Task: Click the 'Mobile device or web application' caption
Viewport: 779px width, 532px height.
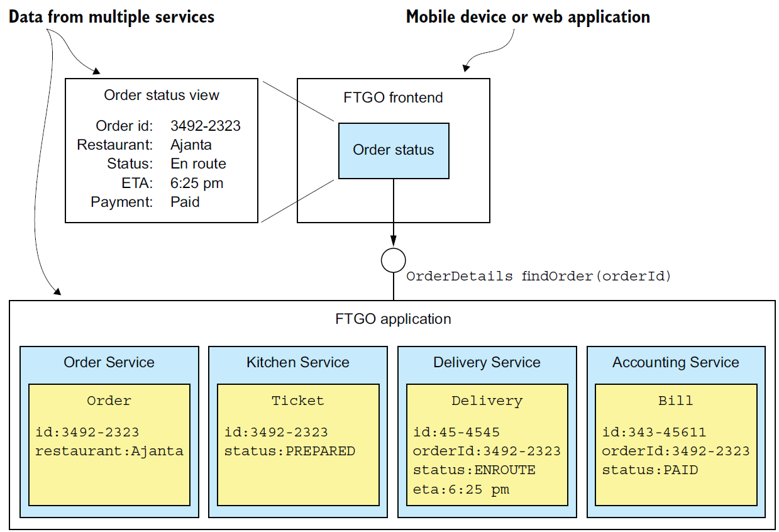Action: tap(528, 16)
